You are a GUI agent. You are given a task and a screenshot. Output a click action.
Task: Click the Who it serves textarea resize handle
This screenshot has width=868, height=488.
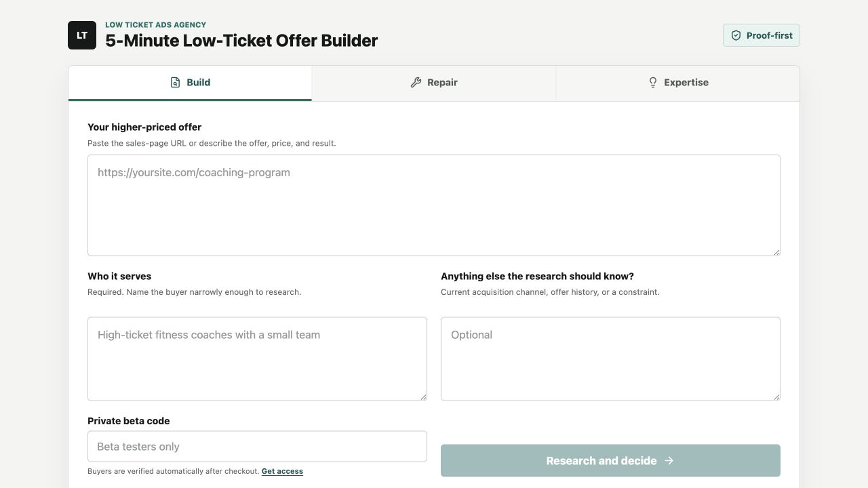click(423, 396)
